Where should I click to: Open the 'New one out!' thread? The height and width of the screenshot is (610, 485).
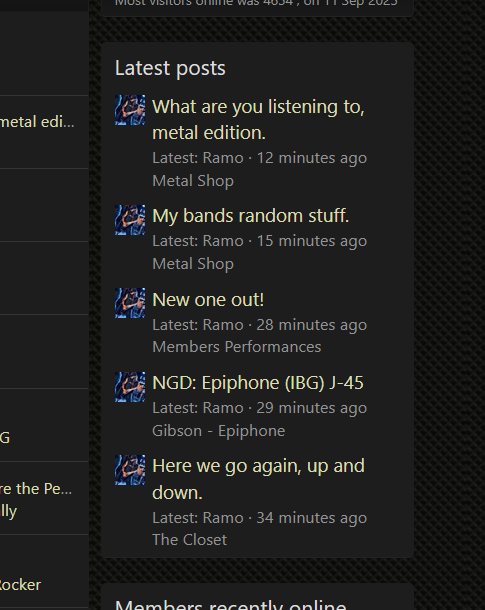click(x=208, y=300)
